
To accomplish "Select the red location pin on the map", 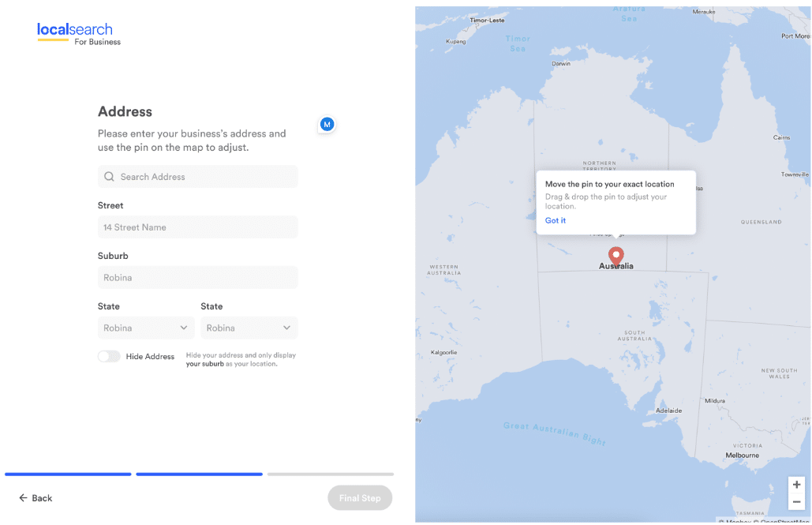I will click(616, 256).
